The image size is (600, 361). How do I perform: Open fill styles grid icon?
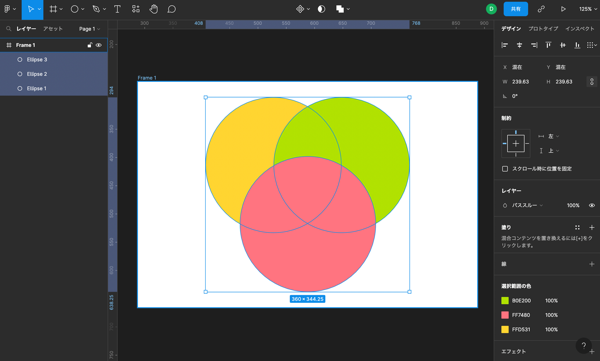coord(577,227)
